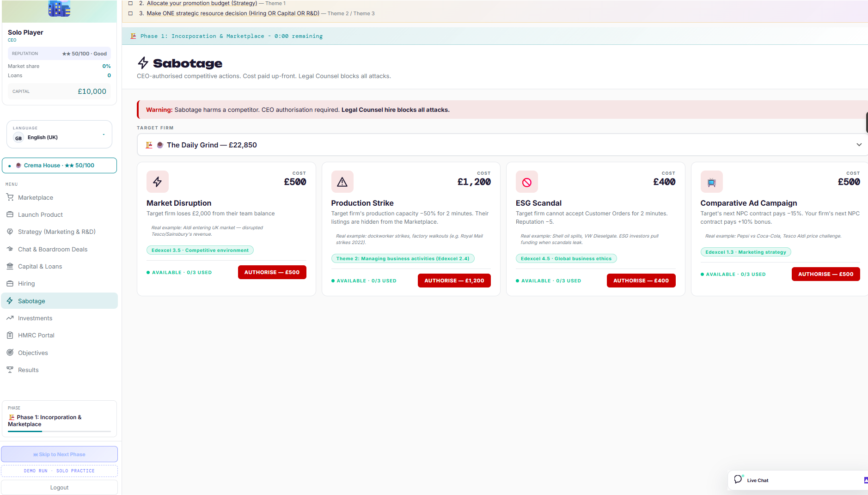868x495 pixels.
Task: Click the Solo Player name
Action: tap(25, 32)
